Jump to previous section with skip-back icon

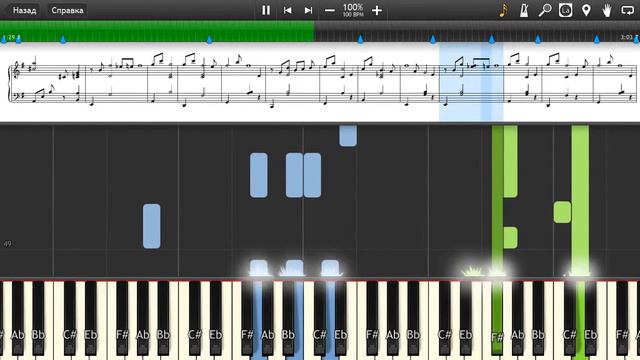[x=287, y=10]
